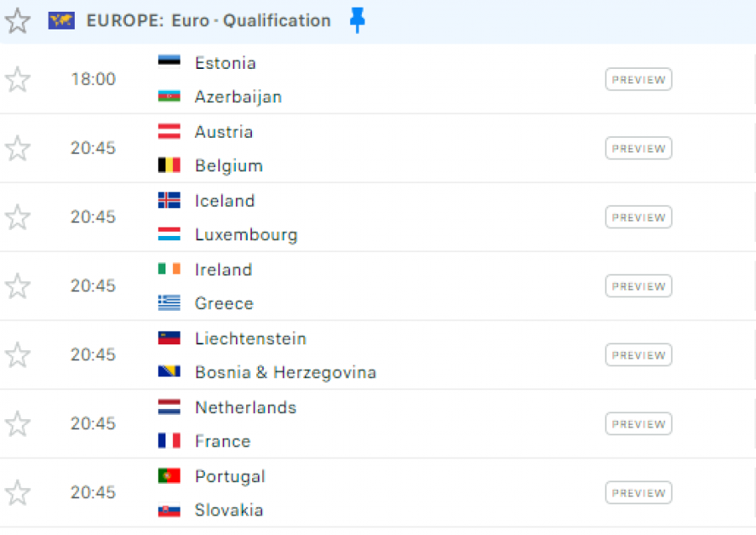The image size is (756, 535).
Task: Show preview of Liechtenstein vs Bosnia match
Action: tap(638, 355)
